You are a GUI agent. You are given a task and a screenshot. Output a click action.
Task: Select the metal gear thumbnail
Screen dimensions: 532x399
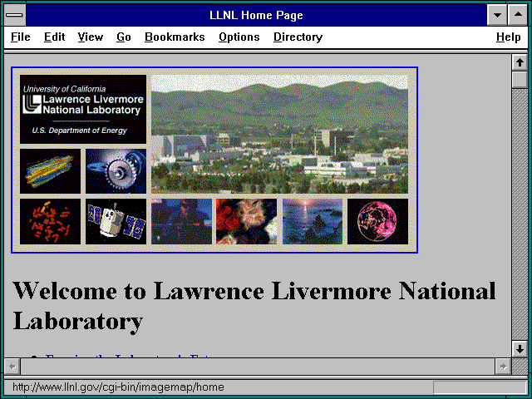click(116, 171)
